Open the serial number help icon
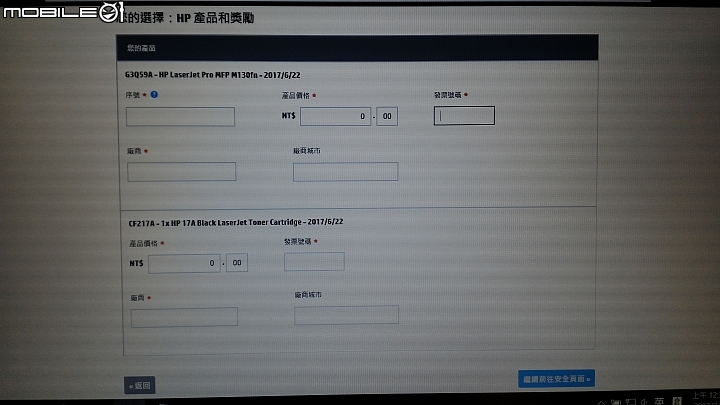 (154, 95)
